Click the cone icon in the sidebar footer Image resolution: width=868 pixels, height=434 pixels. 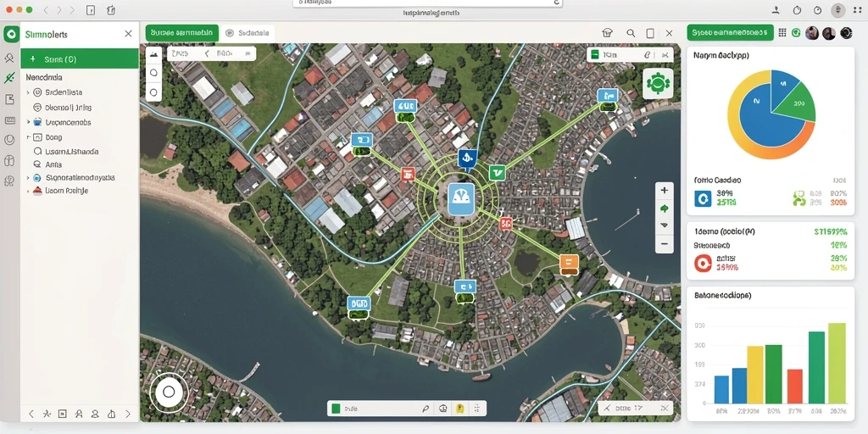[x=111, y=414]
